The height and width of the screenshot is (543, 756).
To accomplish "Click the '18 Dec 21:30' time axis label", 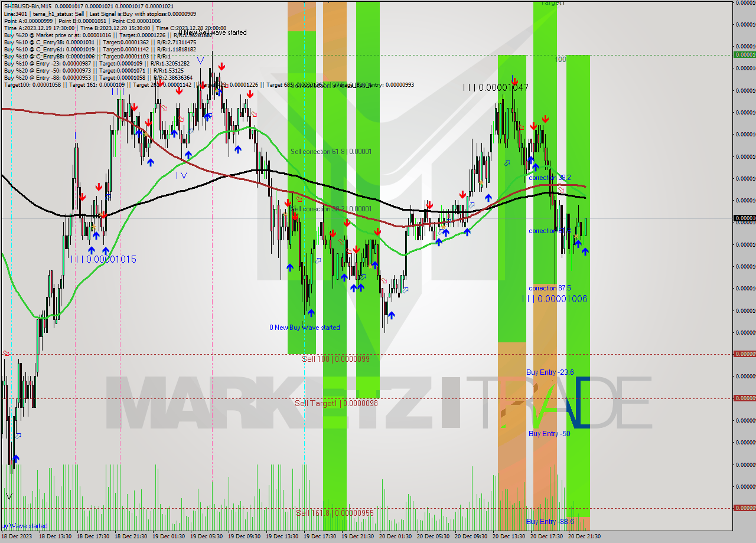I will pos(132,537).
